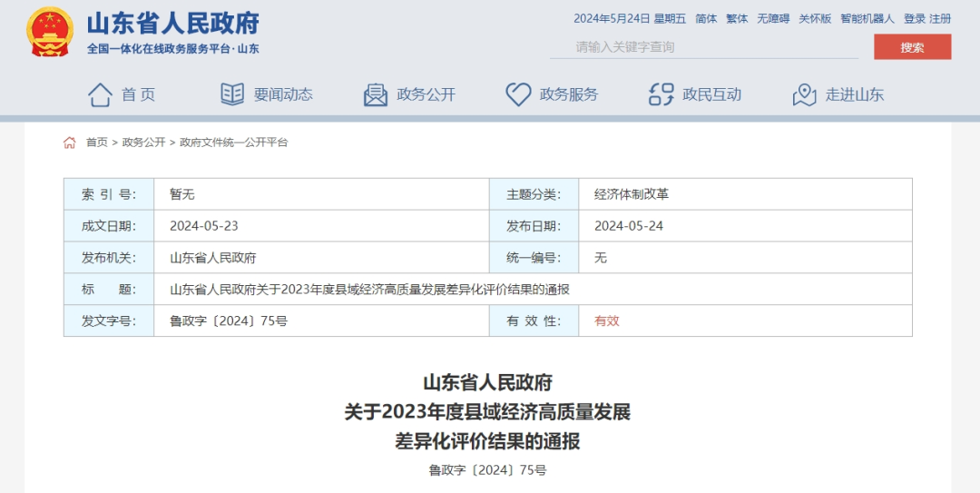Image resolution: width=980 pixels, height=493 pixels.
Task: Click the 暂无 index value cell
Action: click(321, 194)
